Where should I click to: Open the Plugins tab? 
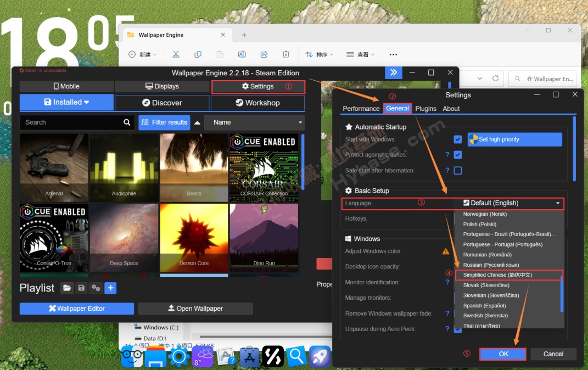425,109
